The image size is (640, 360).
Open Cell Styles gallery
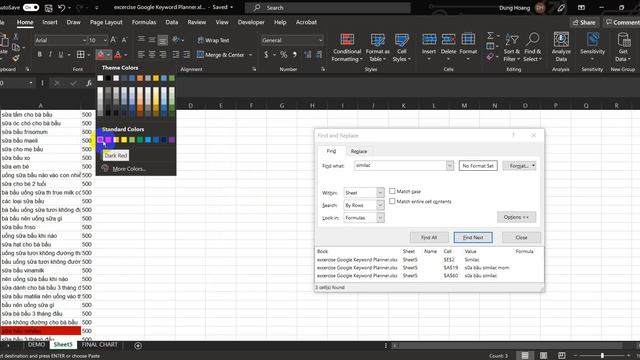click(x=402, y=47)
